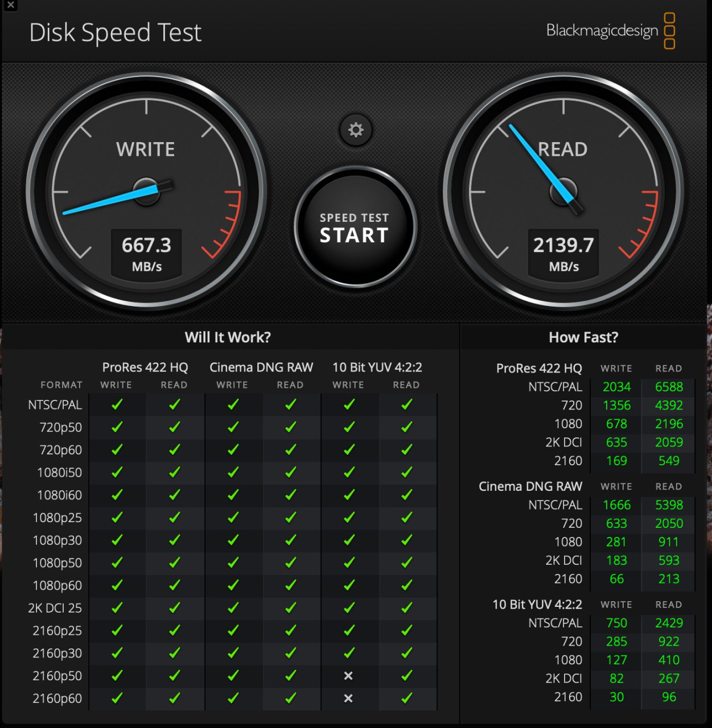
Task: Click 1080p60 Cinema DNG RAW read checkmark
Action: tap(291, 585)
